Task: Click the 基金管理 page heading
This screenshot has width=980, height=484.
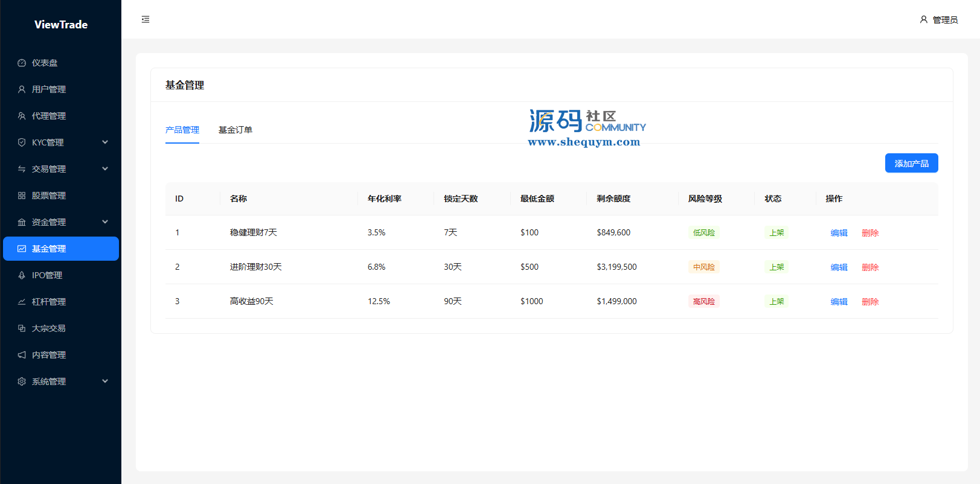Action: [x=185, y=85]
